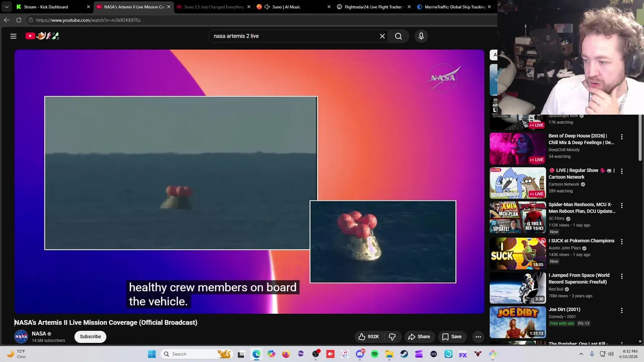This screenshot has width=644, height=362.
Task: Unmute the Suno AI Music tab
Action: [267, 7]
